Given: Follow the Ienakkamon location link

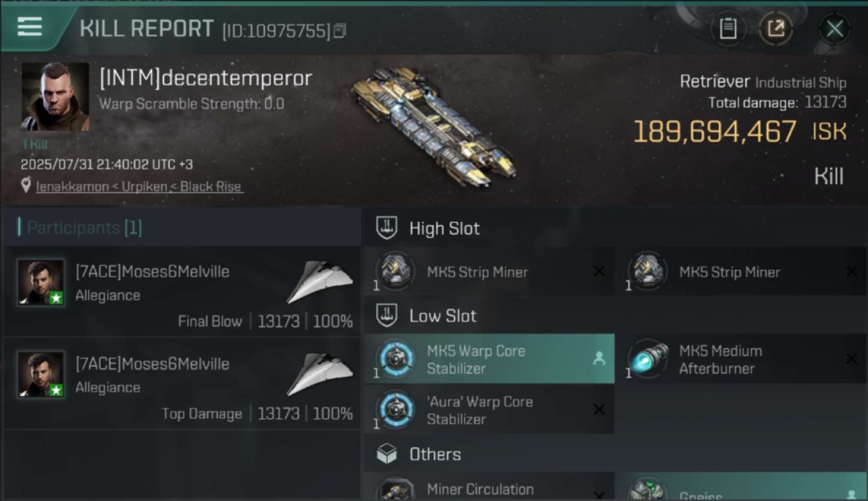Looking at the screenshot, I should click(x=140, y=186).
